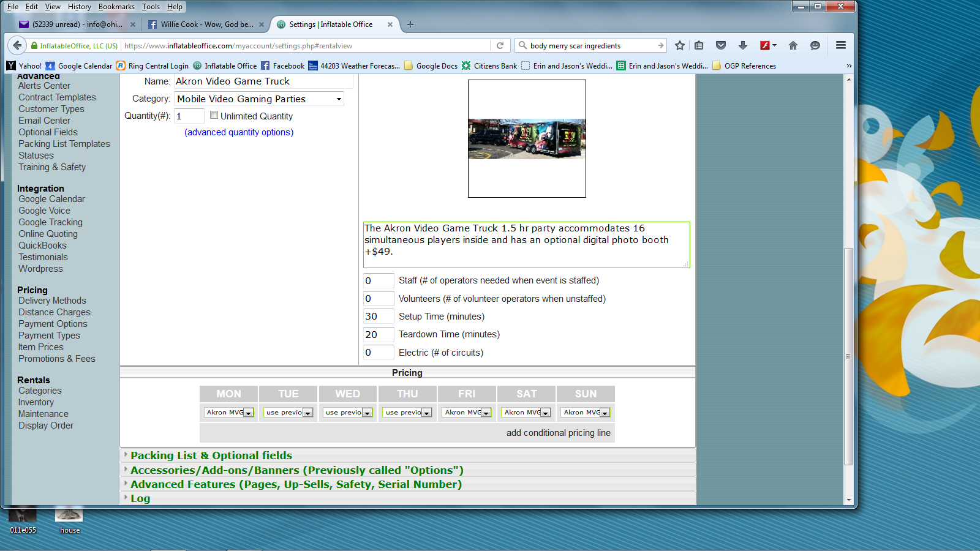Open the Firefox hamburger menu
This screenshot has height=551, width=980.
[x=841, y=45]
